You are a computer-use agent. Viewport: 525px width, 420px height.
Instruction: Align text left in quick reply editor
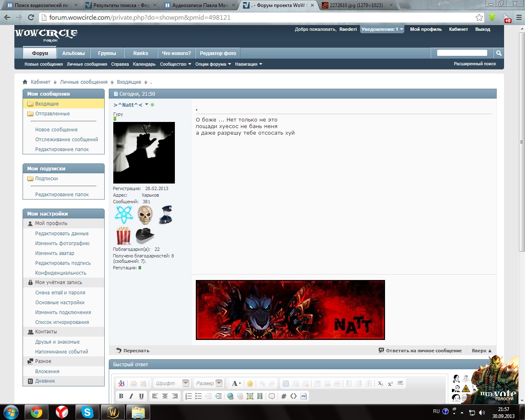click(155, 396)
